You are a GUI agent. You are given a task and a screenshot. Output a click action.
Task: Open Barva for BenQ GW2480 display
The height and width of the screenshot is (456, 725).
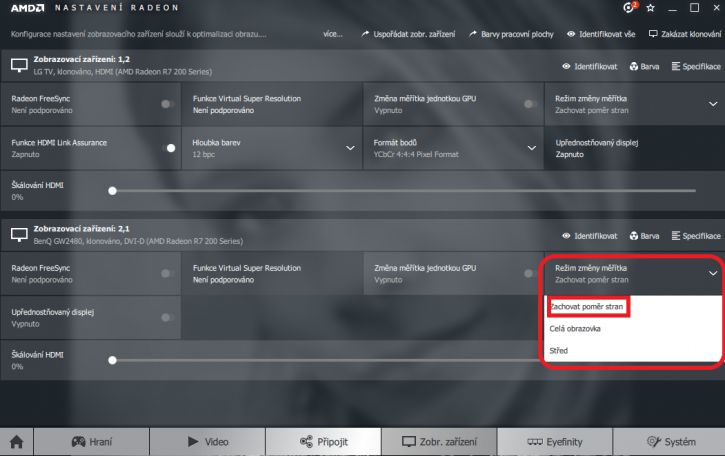tap(644, 236)
